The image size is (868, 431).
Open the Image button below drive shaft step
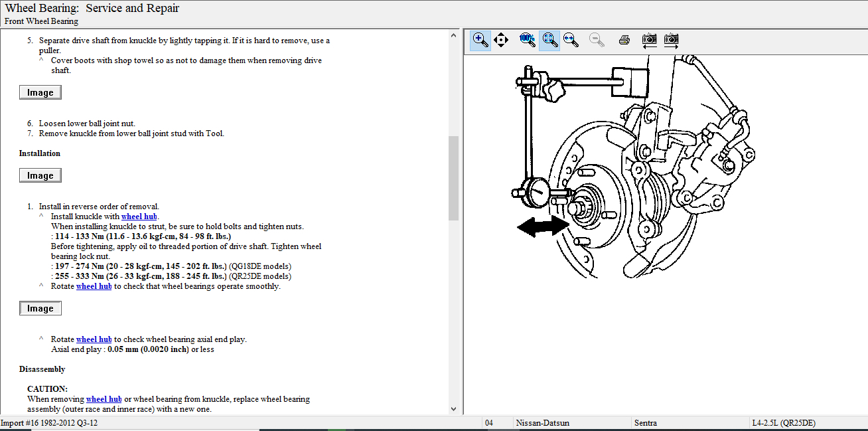[40, 92]
